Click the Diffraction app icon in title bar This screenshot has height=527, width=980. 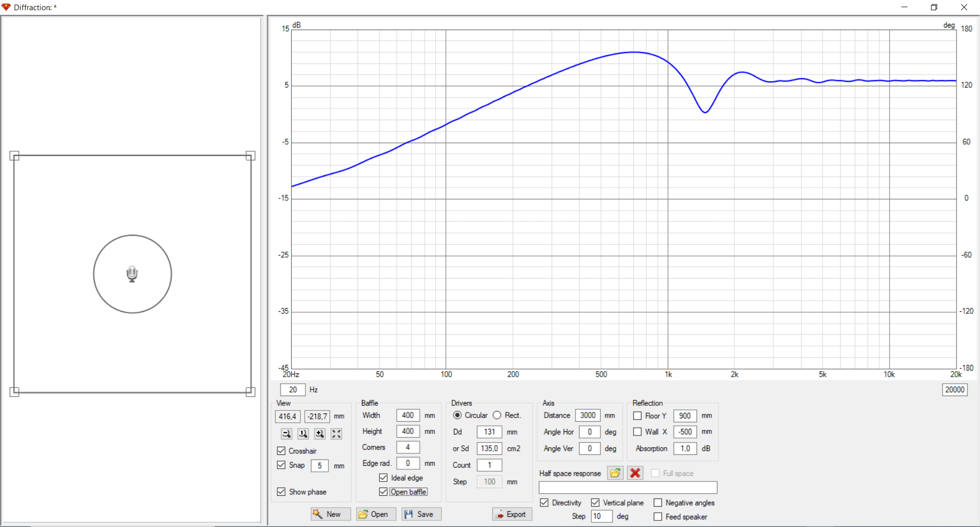click(6, 7)
